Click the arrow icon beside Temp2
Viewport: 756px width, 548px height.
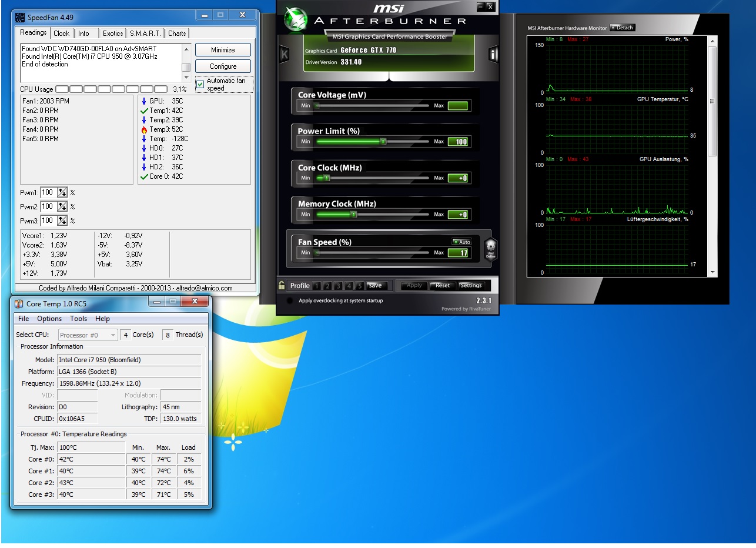[x=144, y=120]
